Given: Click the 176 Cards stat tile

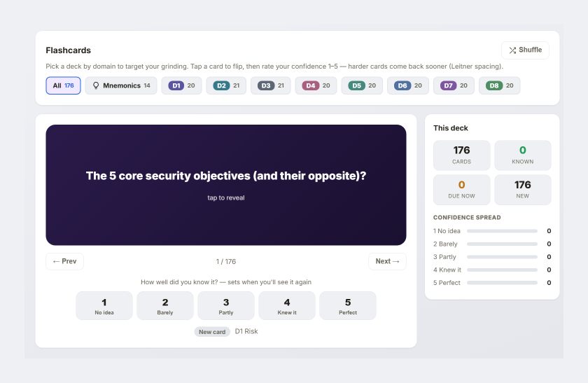Looking at the screenshot, I should pos(461,155).
